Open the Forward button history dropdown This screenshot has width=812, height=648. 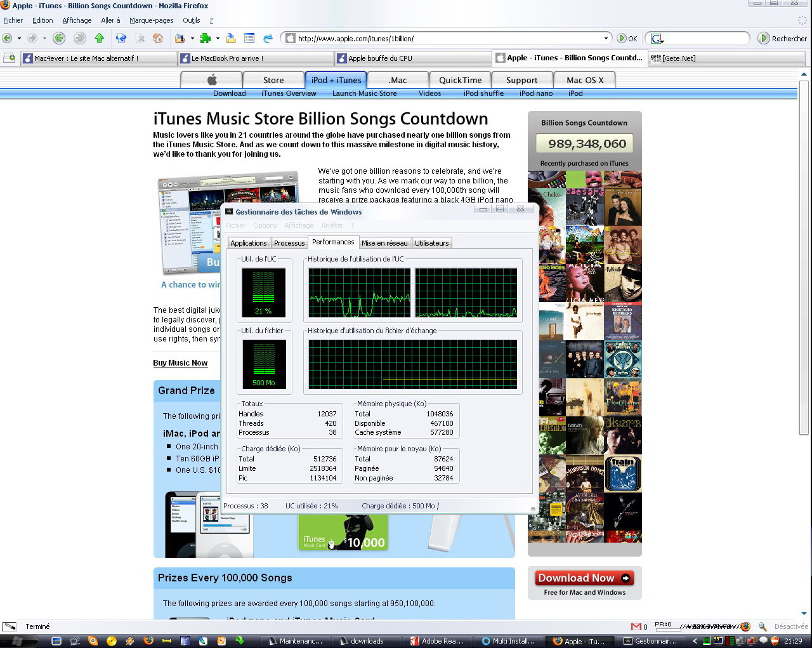coord(44,38)
